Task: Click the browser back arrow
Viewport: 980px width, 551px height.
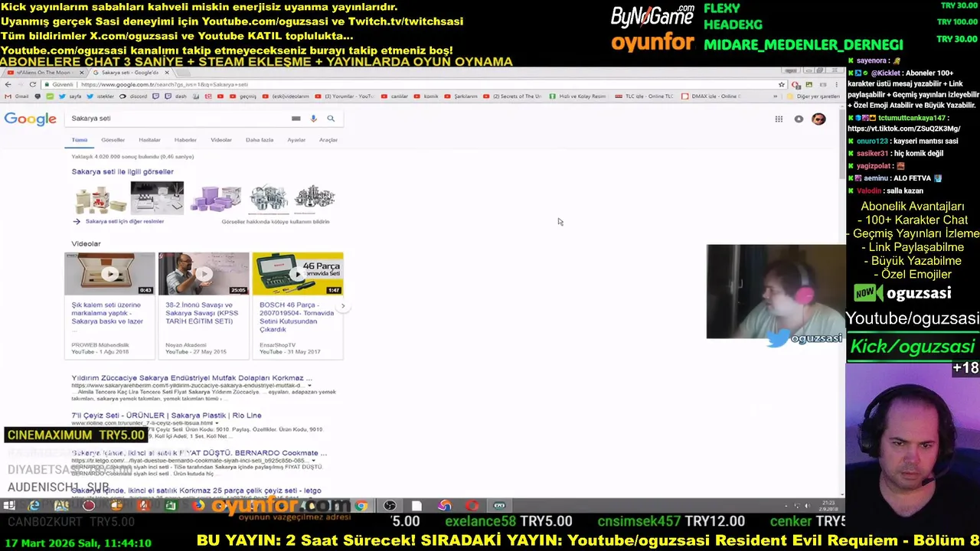Action: (x=8, y=84)
